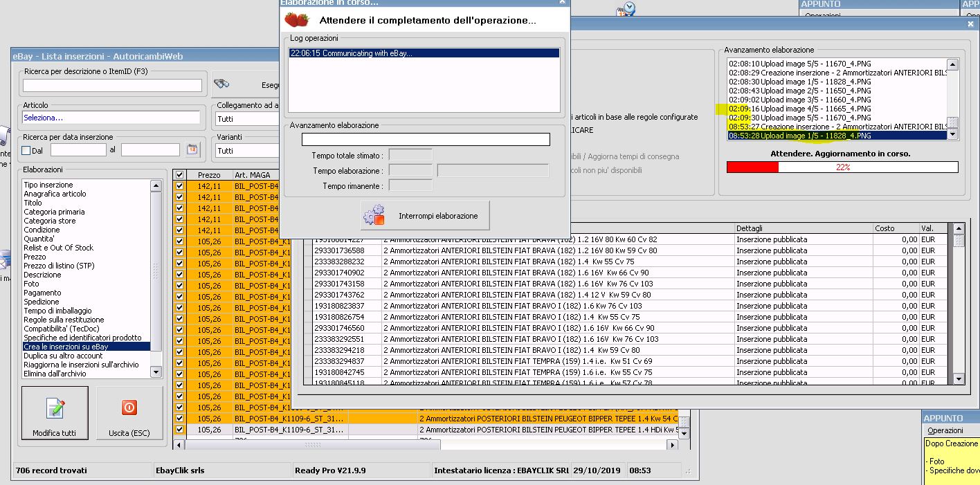The width and height of the screenshot is (980, 485).
Task: Toggle the Dal date checkbox
Action: (26, 150)
